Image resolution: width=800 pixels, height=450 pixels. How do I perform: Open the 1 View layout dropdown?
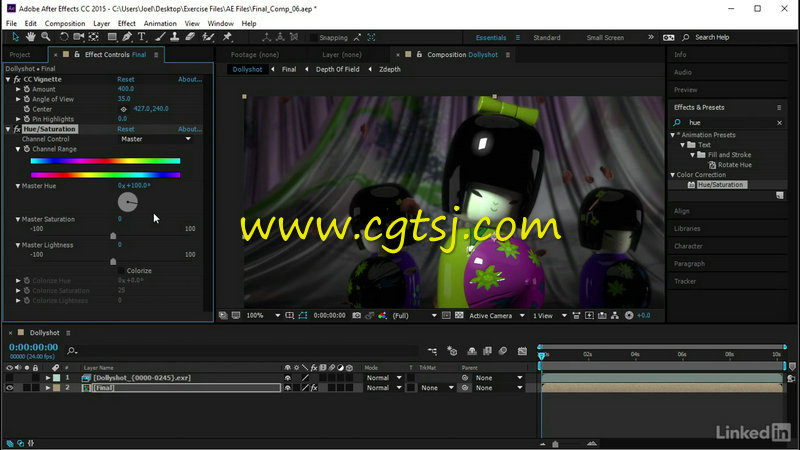pyautogui.click(x=549, y=316)
